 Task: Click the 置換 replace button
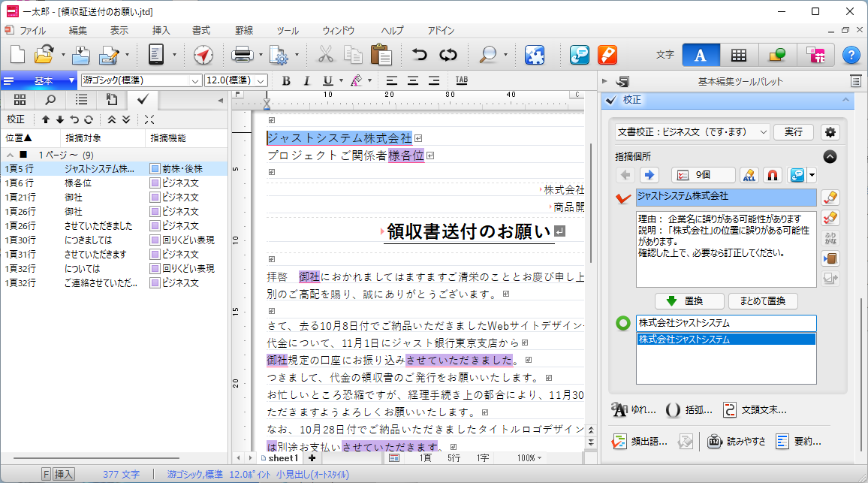(x=689, y=300)
